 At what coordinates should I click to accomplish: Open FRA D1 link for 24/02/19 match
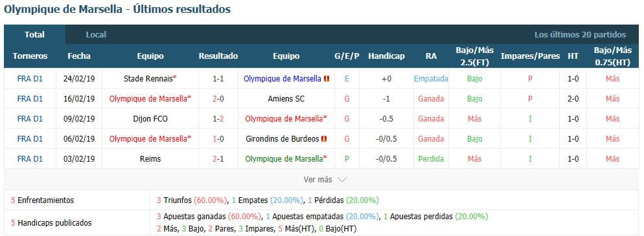click(30, 79)
